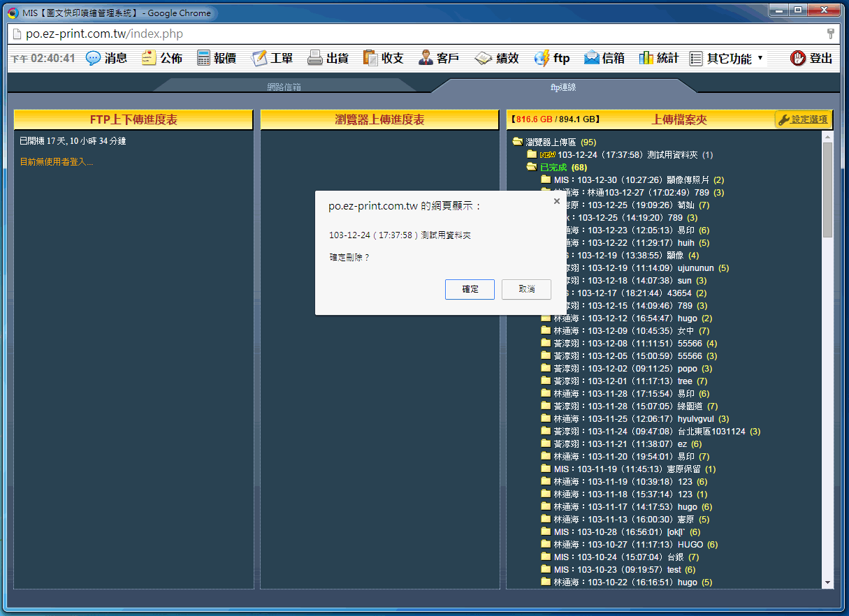Open the 消息 messages icon
This screenshot has width=849, height=616.
click(x=94, y=59)
